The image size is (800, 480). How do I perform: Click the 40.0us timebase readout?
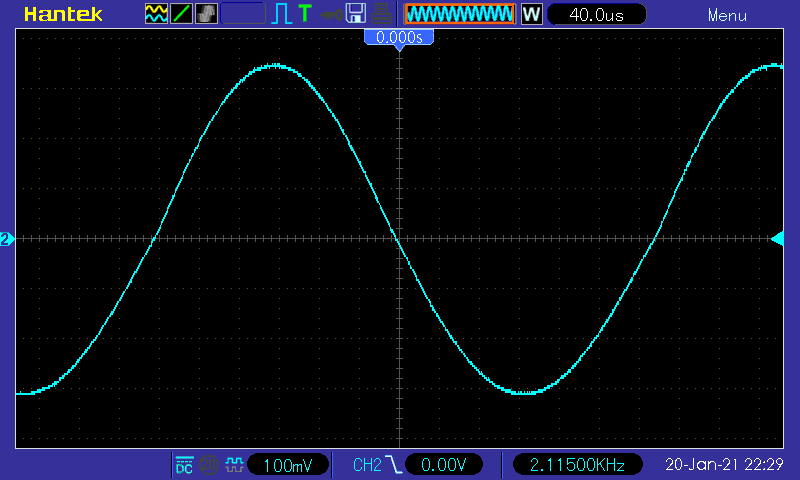coord(596,14)
